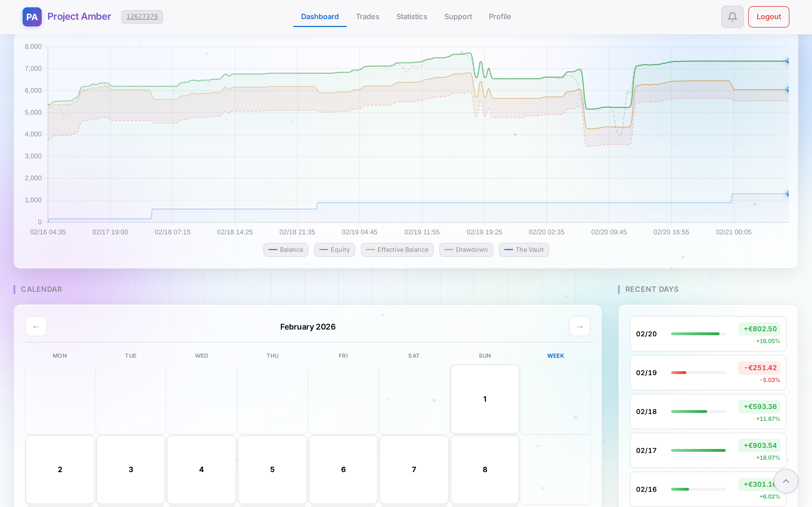The image size is (812, 507).
Task: Click the scroll-to-top chevron icon
Action: pyautogui.click(x=786, y=481)
